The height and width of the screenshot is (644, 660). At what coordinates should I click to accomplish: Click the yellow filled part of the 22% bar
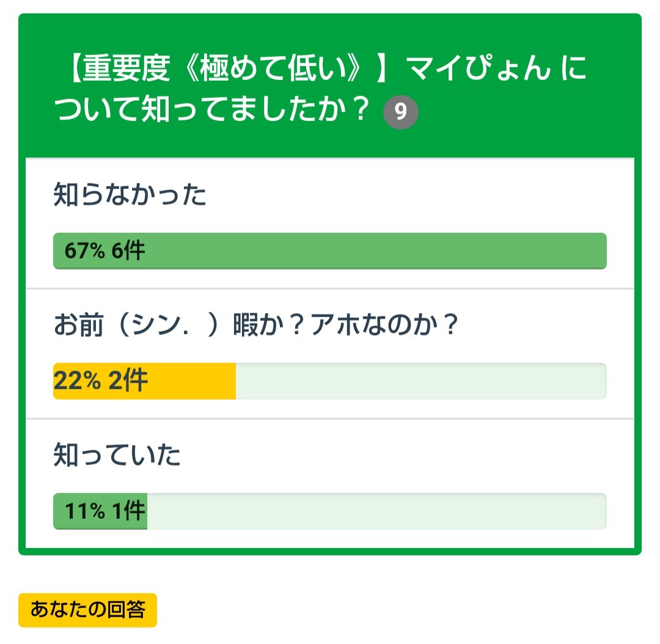click(x=189, y=381)
